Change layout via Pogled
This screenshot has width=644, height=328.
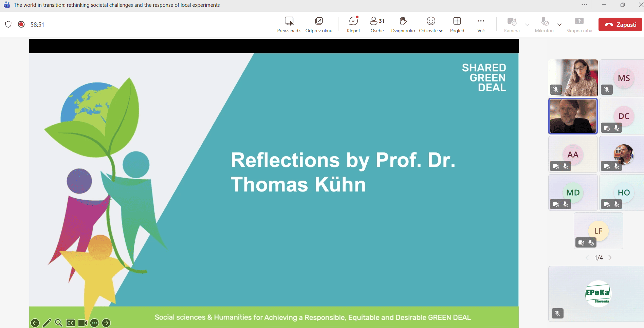pyautogui.click(x=457, y=24)
